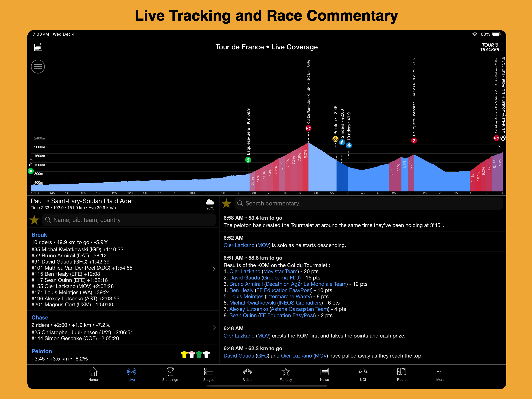
Task: Open Movistar Team link in KOM results
Action: pos(280,271)
